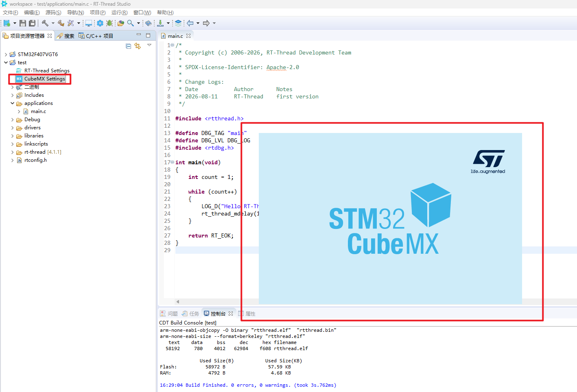
Task: Collapse the applications folder
Action: click(x=12, y=103)
